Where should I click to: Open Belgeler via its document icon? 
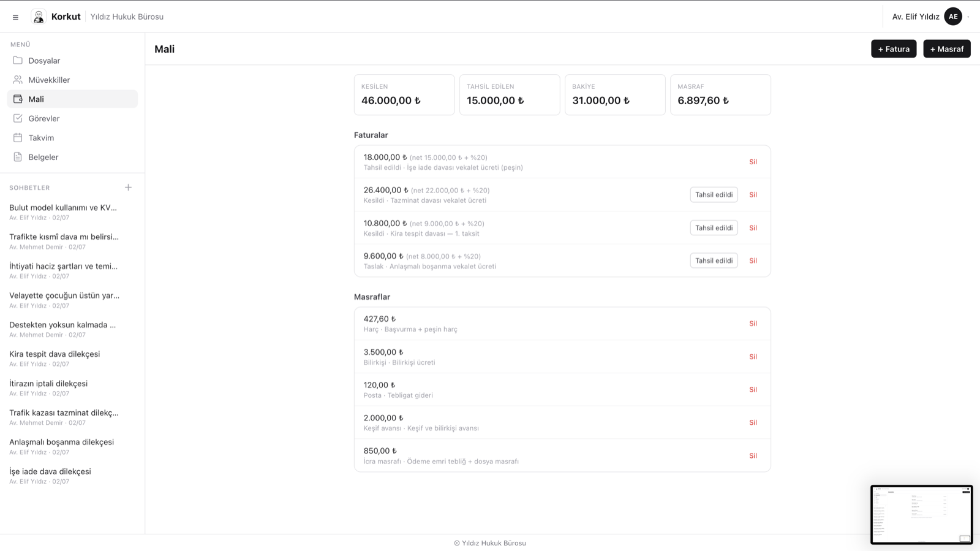(x=18, y=157)
